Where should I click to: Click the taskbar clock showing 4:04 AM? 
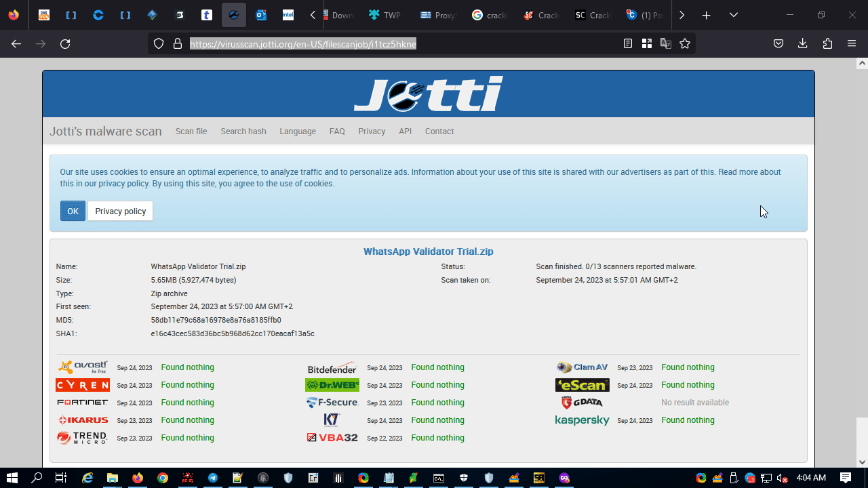811,478
